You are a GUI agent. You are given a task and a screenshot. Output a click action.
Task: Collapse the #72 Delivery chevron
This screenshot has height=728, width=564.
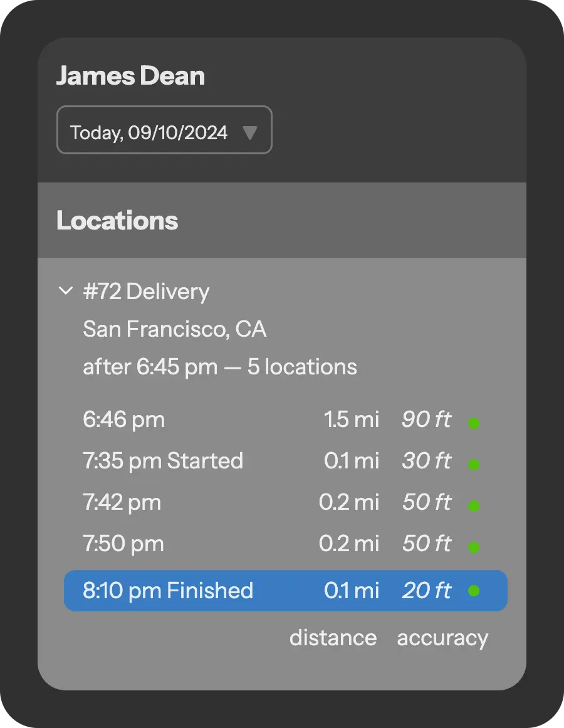(x=66, y=291)
